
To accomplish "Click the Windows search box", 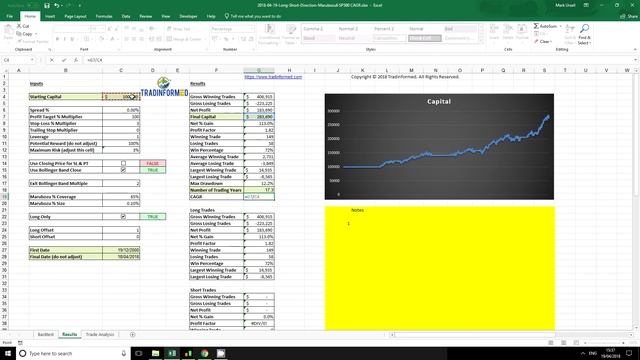I will click(73, 353).
